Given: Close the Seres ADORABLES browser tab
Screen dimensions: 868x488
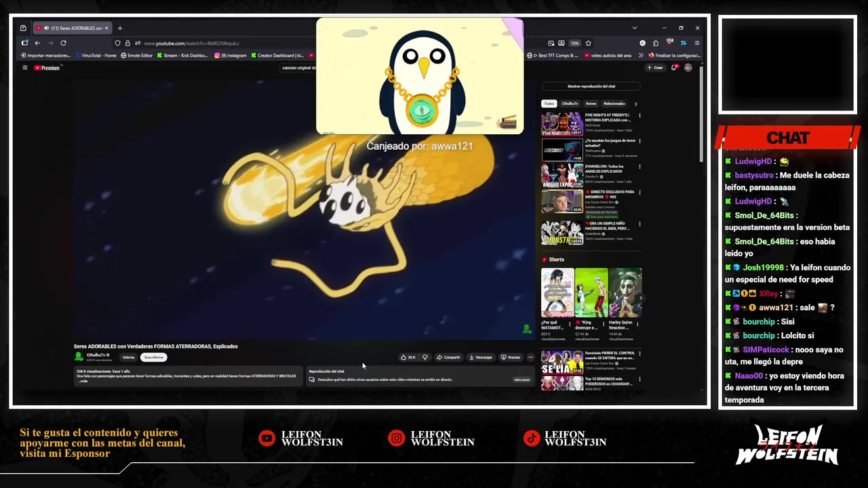Looking at the screenshot, I should click(106, 28).
